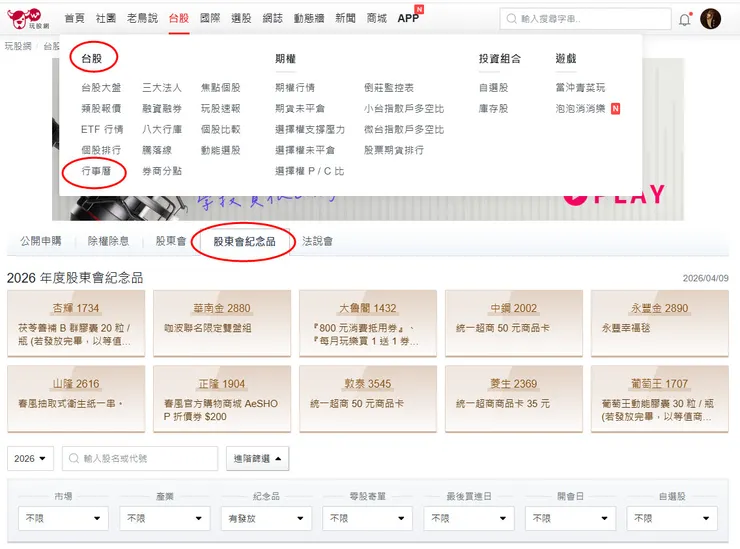The width and height of the screenshot is (740, 549).
Task: Open the 杏輝 1734 souvenir card
Action: tap(76, 323)
